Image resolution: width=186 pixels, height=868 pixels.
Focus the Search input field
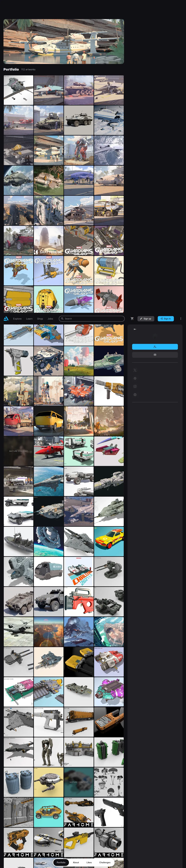coord(92,318)
